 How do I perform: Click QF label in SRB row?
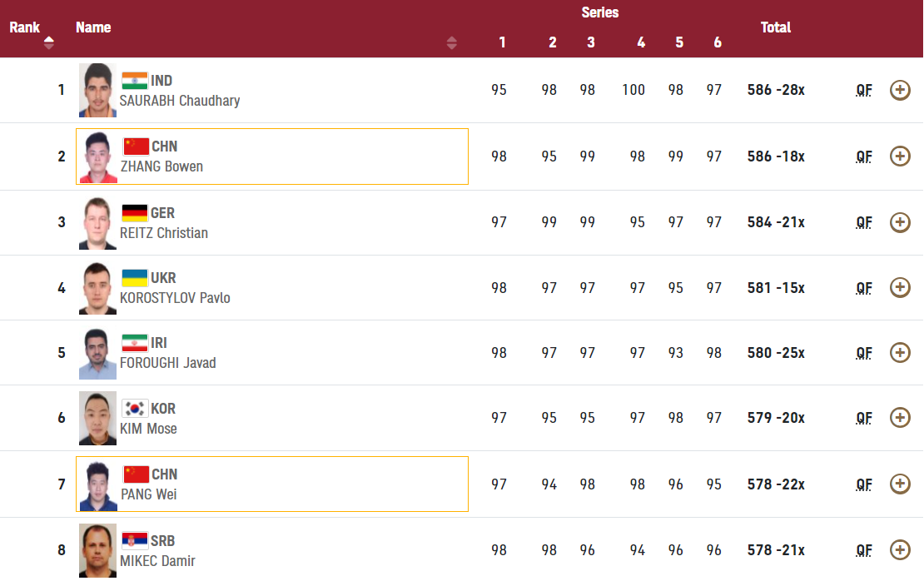click(x=864, y=550)
